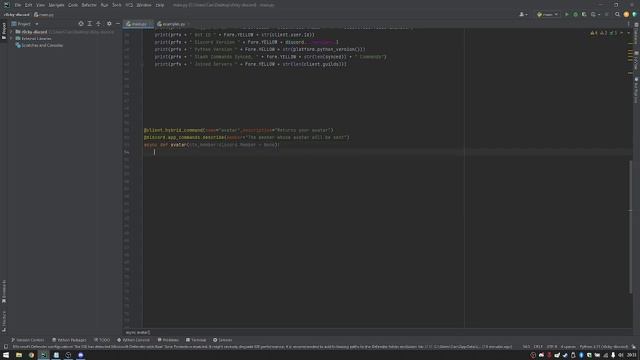The image size is (640, 360).
Task: Select Scratches and Consoles item
Action: click(39, 45)
